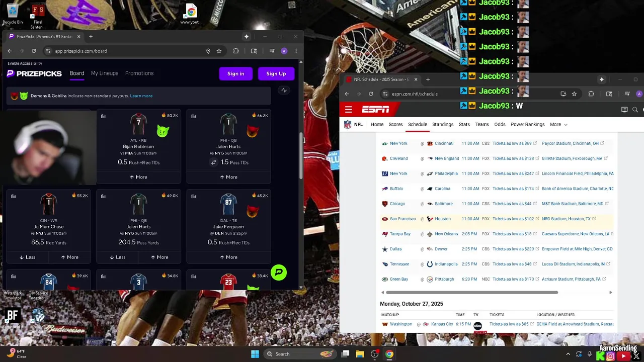Open ESPN NFL Scores tab
The image size is (644, 362).
coord(395,125)
